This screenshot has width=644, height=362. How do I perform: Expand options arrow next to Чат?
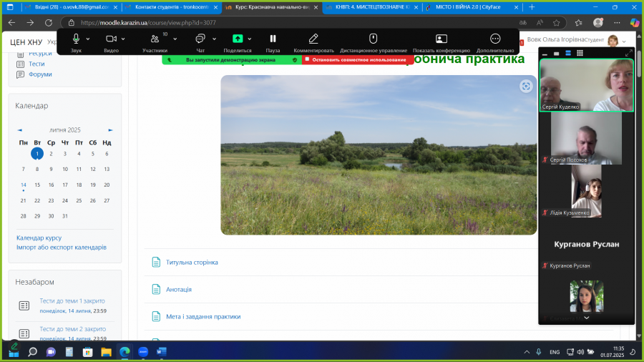coord(214,39)
